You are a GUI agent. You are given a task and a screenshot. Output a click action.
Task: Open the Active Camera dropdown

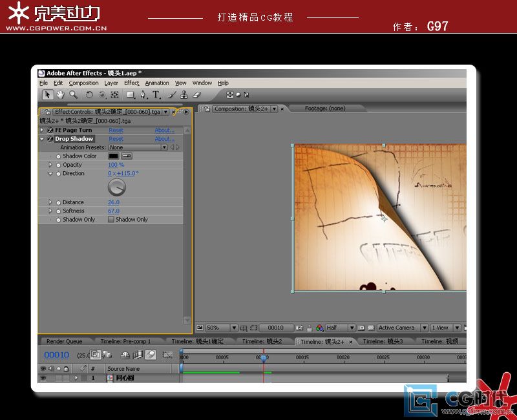402,328
